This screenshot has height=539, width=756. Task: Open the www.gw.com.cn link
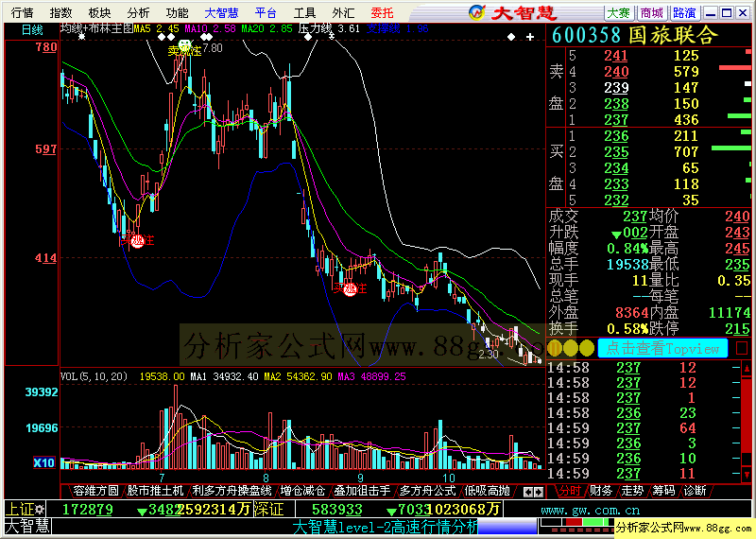click(x=590, y=510)
